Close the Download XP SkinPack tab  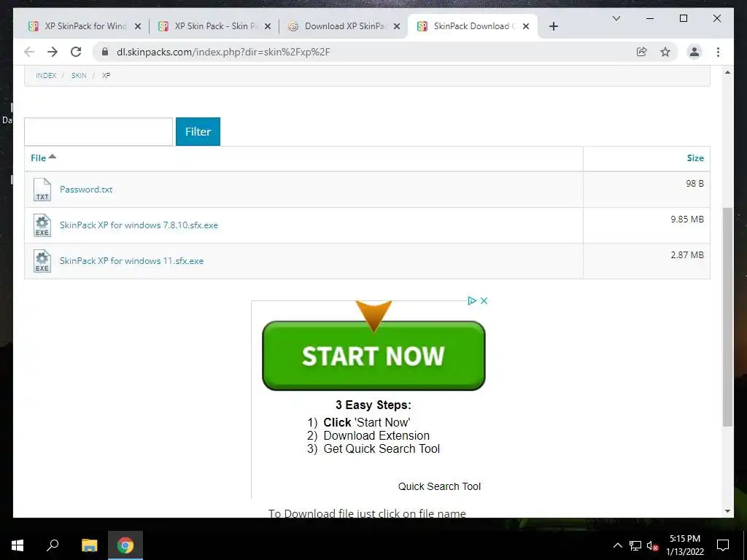pos(397,26)
